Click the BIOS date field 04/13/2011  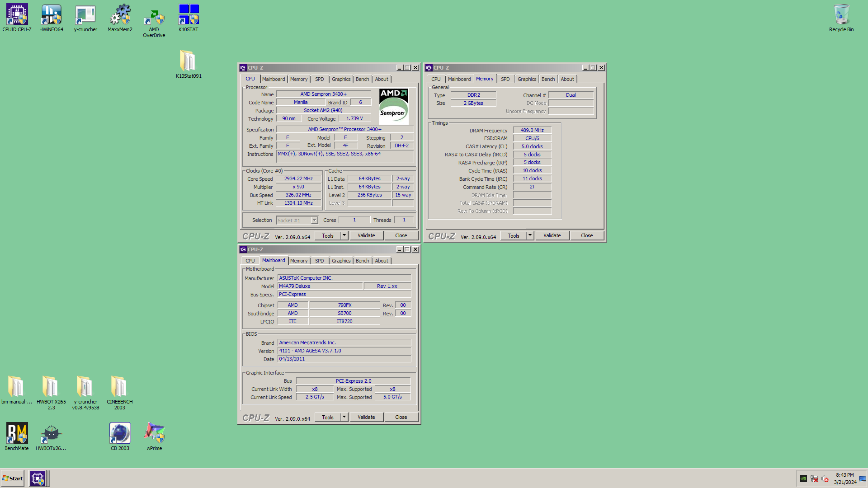[x=344, y=359]
